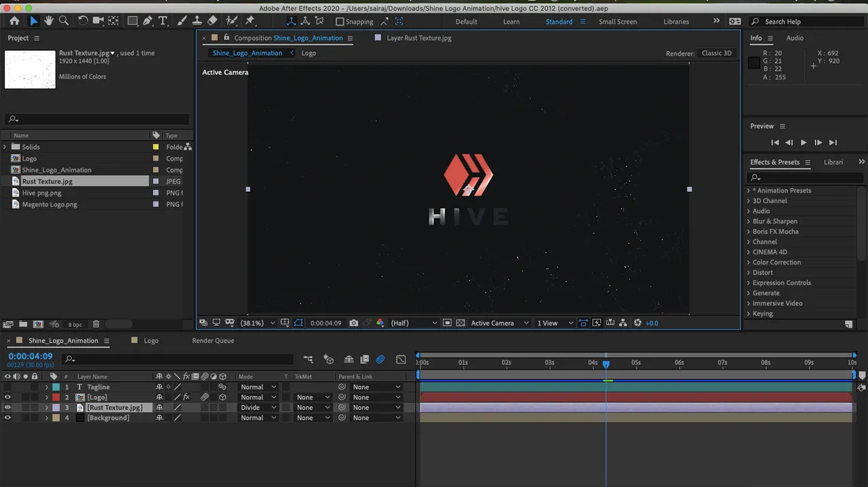The height and width of the screenshot is (487, 868).
Task: Create a new folder in Project panel
Action: 23,324
